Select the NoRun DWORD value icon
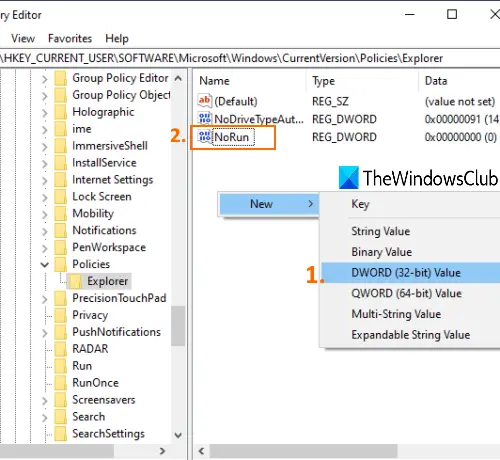 pyautogui.click(x=204, y=137)
